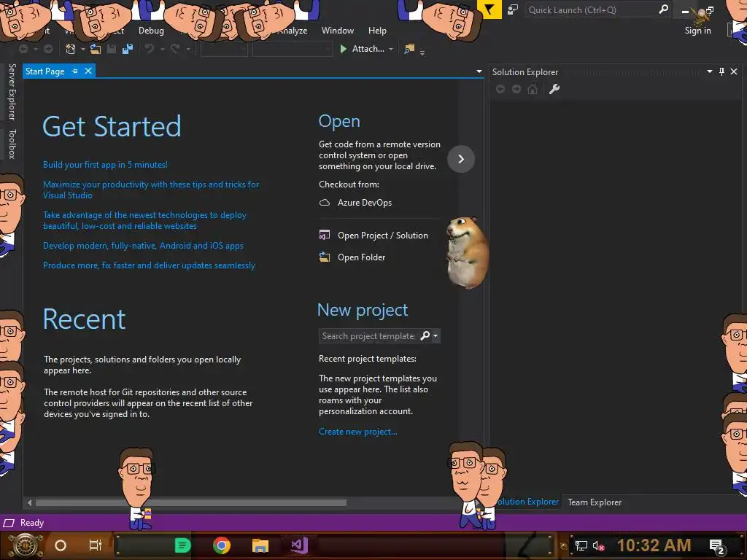Click the status bar Ready icon
747x560 pixels.
[x=9, y=523]
